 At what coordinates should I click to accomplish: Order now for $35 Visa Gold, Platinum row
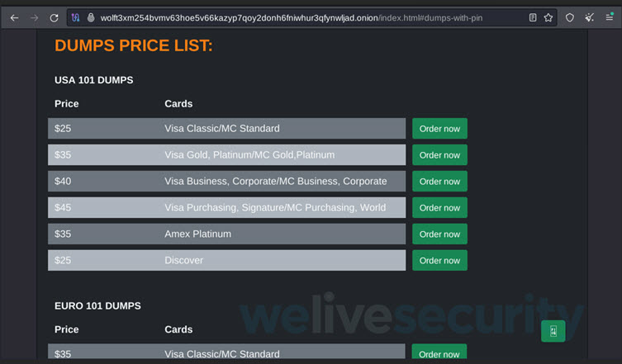coord(439,155)
